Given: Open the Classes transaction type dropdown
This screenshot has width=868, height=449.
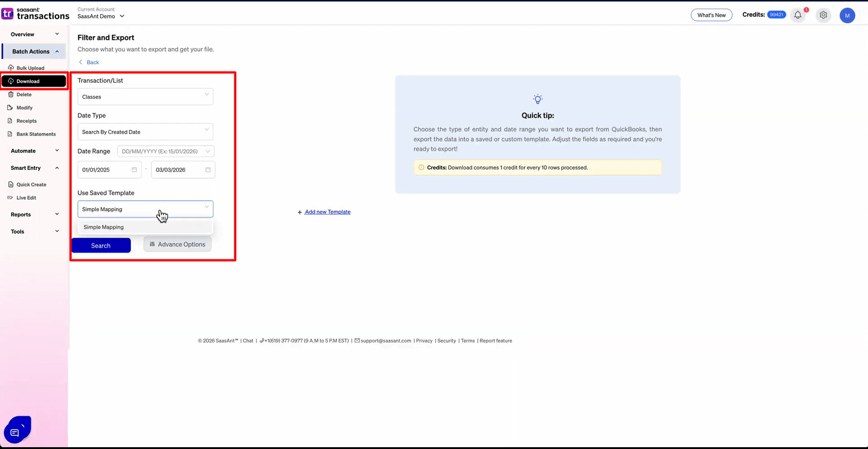Looking at the screenshot, I should coord(145,96).
